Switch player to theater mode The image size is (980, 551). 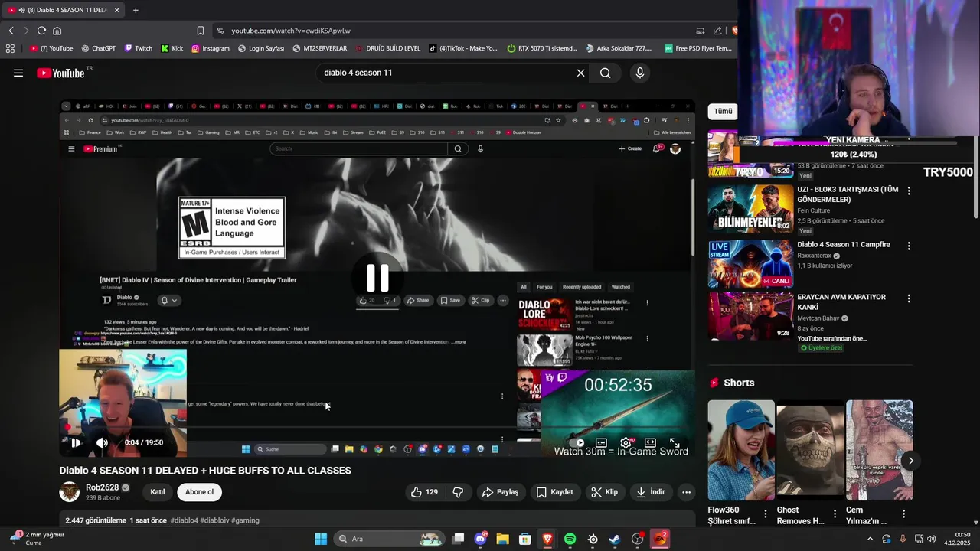click(650, 442)
